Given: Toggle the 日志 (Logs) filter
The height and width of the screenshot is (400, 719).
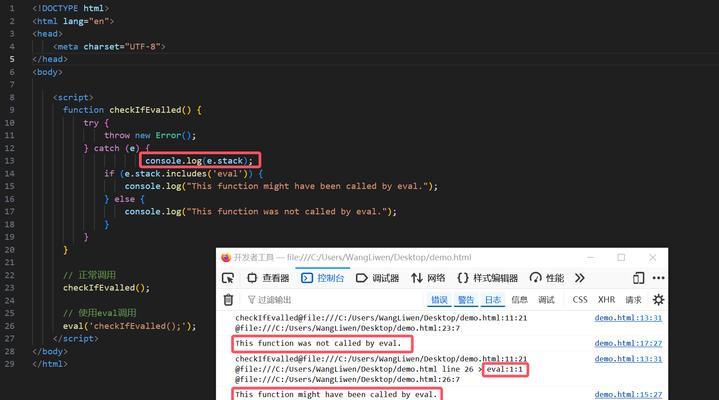Looking at the screenshot, I should 492,300.
